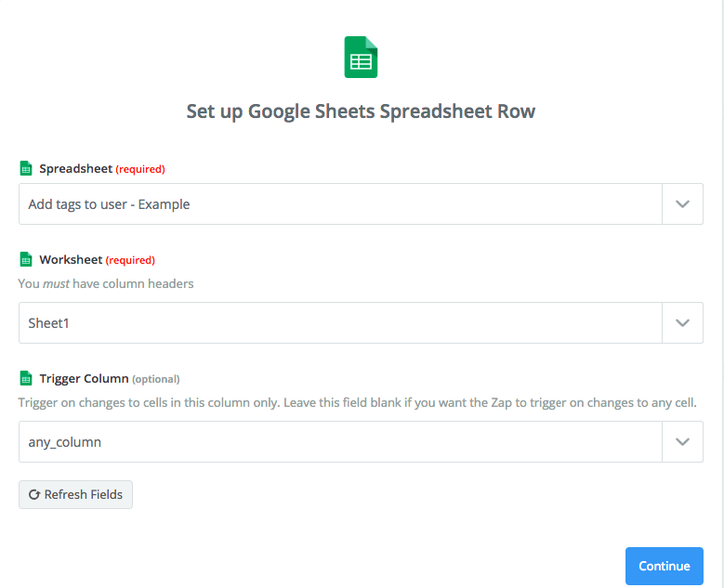Click the Sheets icon beside Spreadsheet label
This screenshot has width=724, height=588.
pos(26,168)
